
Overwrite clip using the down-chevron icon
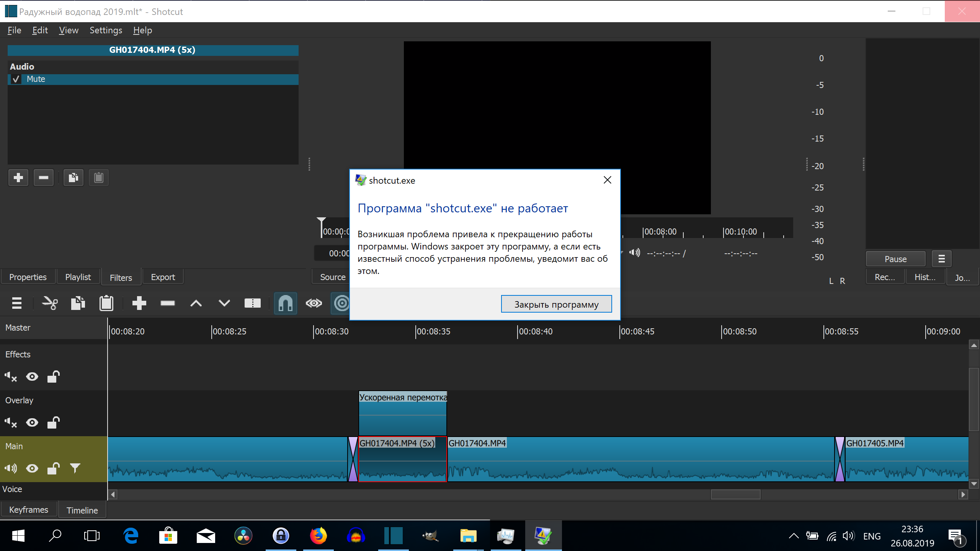[x=224, y=303]
